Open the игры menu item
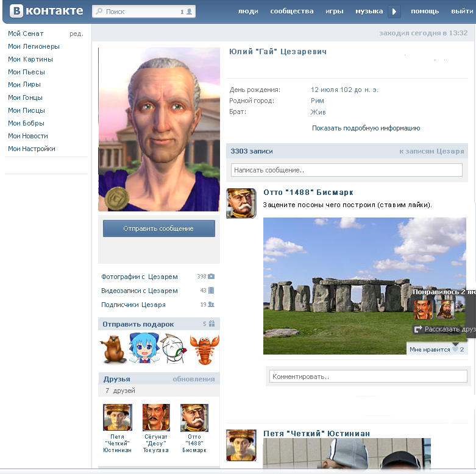The image size is (476, 474). pyautogui.click(x=334, y=11)
